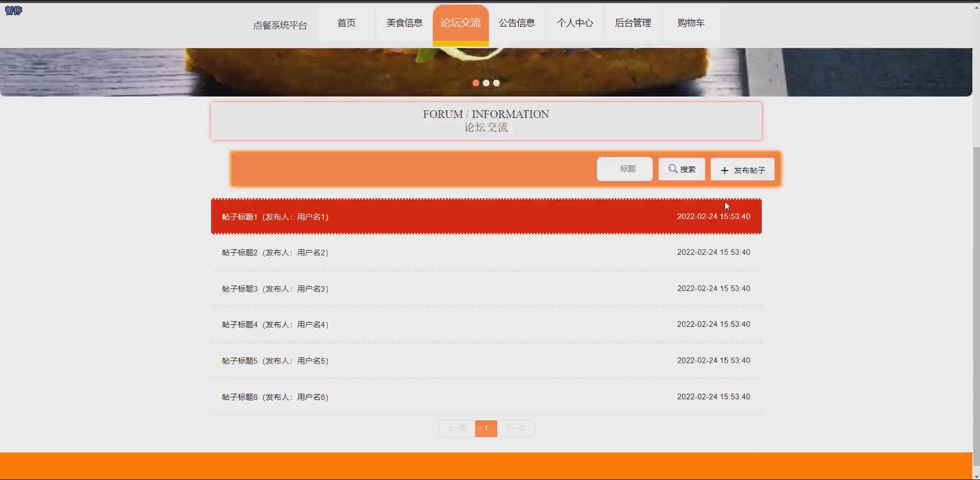
Task: Select the third carousel indicator dot
Action: (x=496, y=83)
